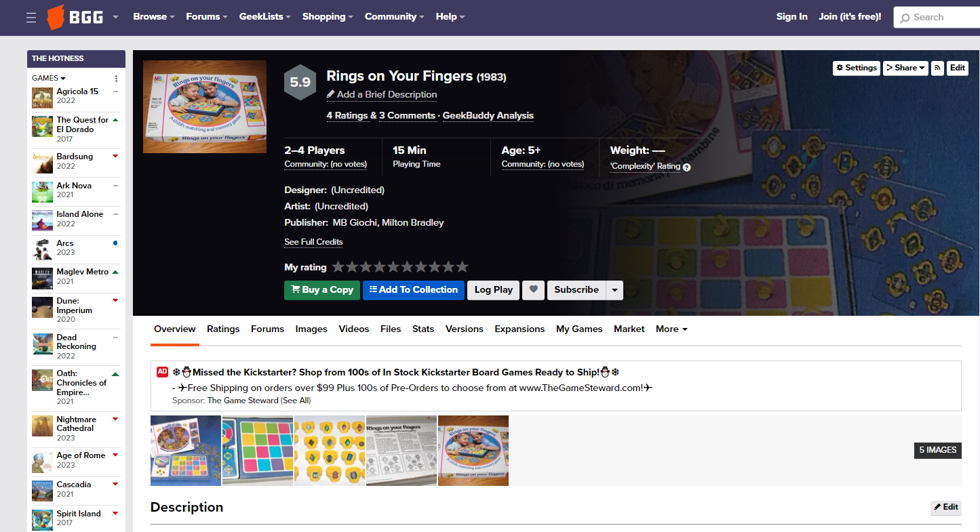The image size is (980, 532).
Task: Expand the More tab dropdown
Action: click(x=671, y=329)
